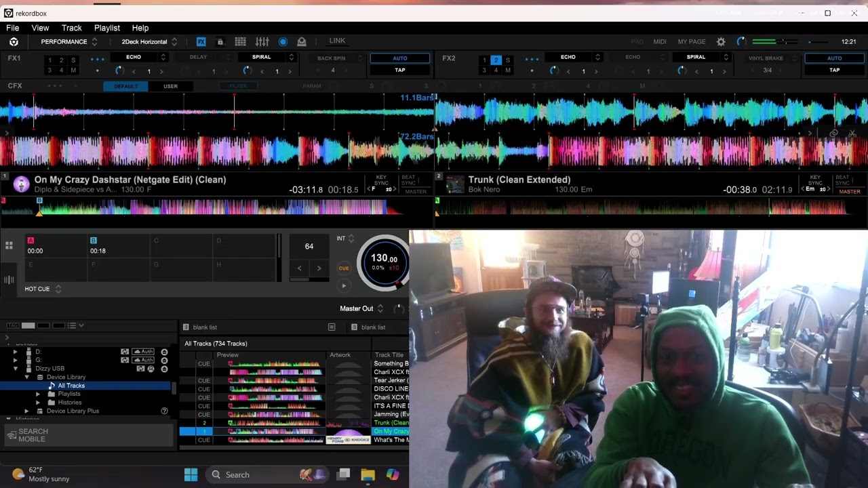This screenshot has height=488, width=868.
Task: Toggle FX2 master M assign button
Action: click(x=508, y=70)
